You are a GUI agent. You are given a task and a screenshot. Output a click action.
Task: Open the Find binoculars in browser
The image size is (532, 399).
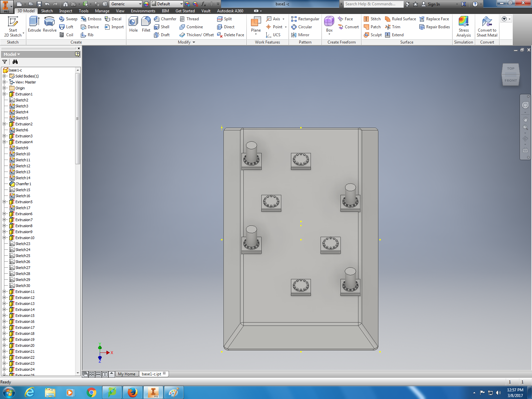coord(15,62)
